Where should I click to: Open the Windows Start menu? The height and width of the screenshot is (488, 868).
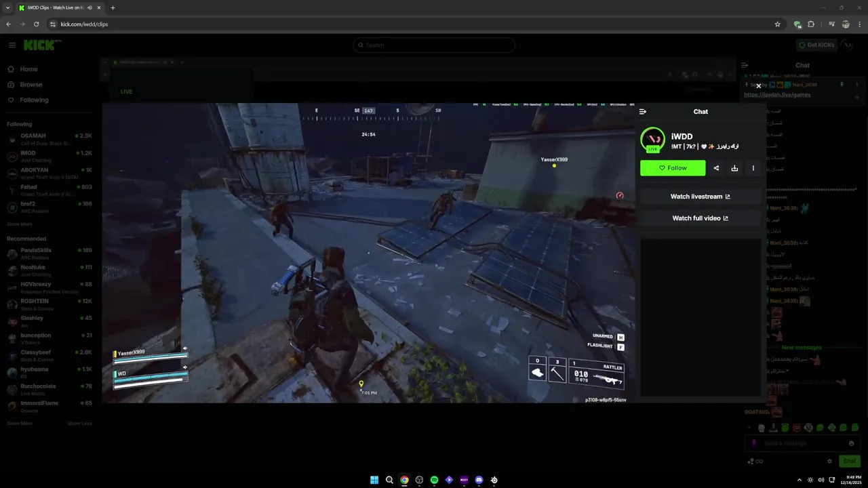coord(374,480)
